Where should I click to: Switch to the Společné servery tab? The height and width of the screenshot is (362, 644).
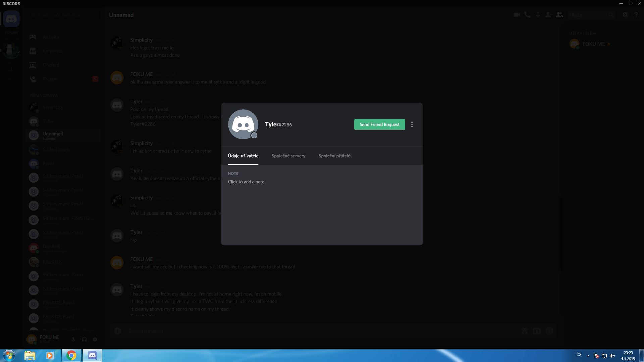(288, 156)
